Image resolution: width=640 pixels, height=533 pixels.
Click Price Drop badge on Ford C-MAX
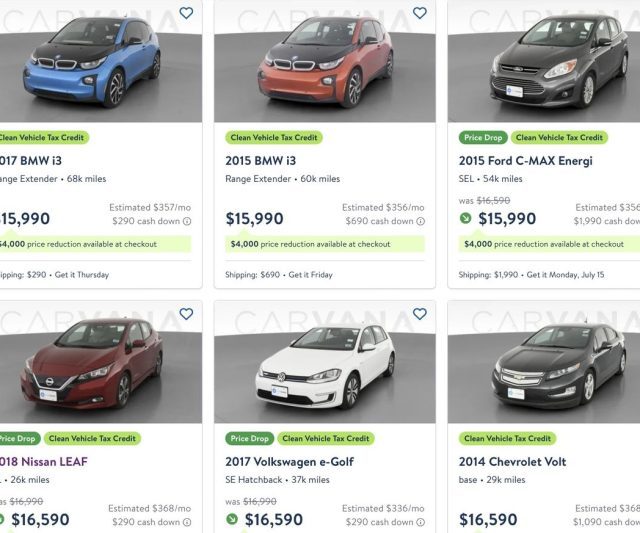[483, 138]
